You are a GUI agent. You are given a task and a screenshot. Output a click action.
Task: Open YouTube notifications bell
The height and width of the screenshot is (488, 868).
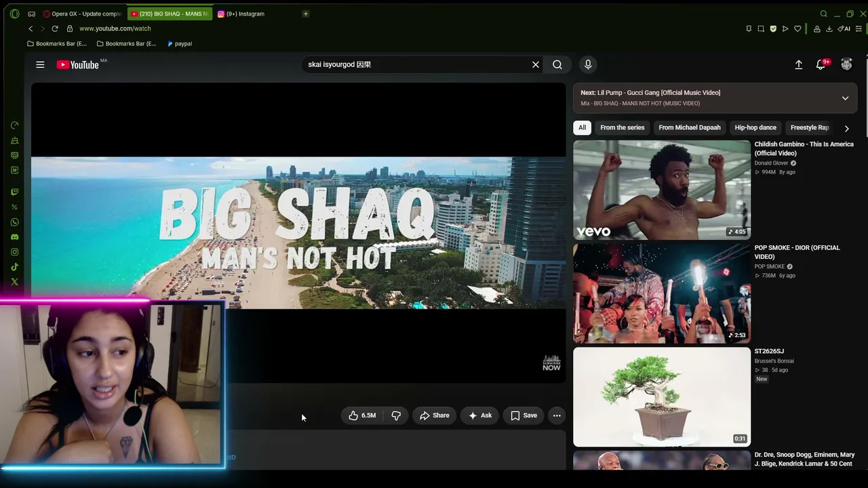pyautogui.click(x=821, y=64)
